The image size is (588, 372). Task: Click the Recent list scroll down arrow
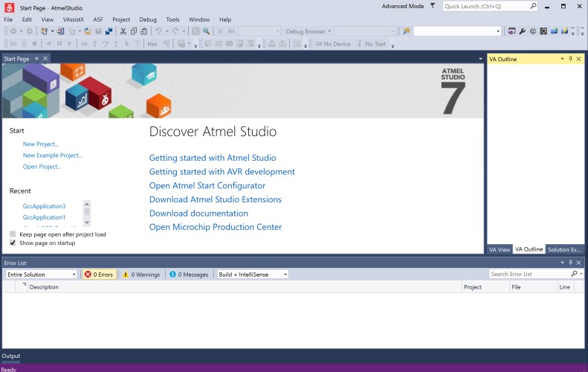click(x=87, y=222)
